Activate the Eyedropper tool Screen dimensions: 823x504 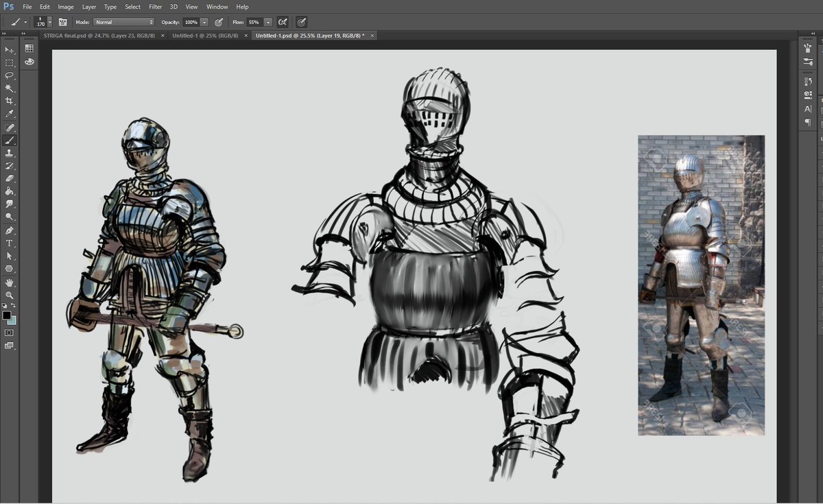10,114
